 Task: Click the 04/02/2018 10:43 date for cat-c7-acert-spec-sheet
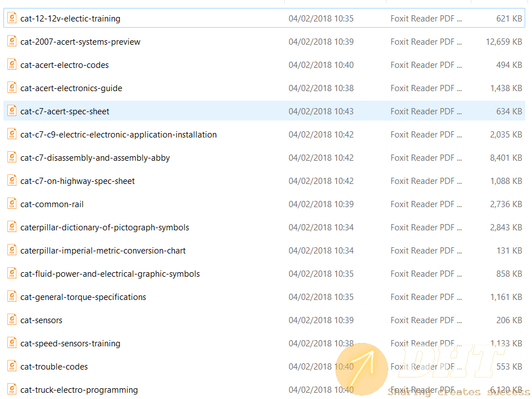(321, 110)
